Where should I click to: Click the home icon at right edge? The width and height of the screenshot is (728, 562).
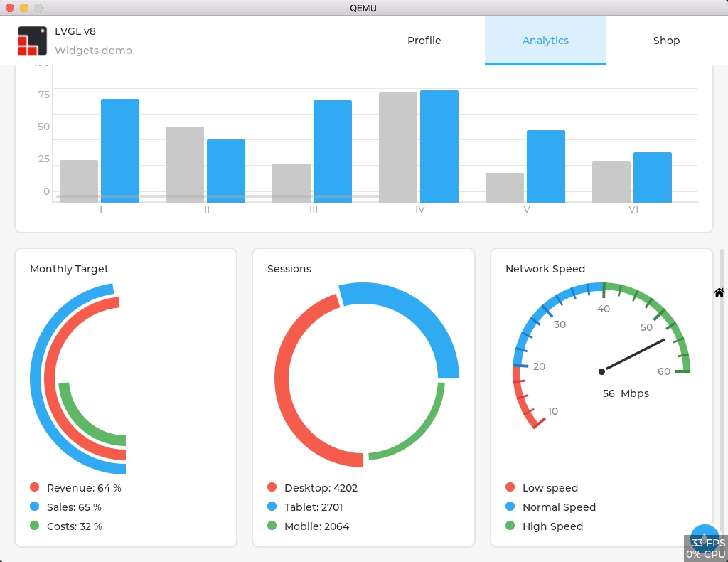(x=719, y=292)
